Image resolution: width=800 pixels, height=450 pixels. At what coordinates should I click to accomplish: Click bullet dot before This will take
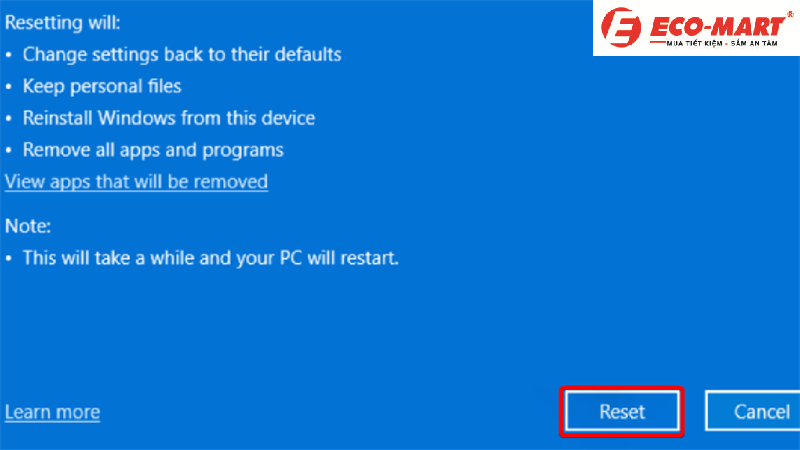coord(9,259)
